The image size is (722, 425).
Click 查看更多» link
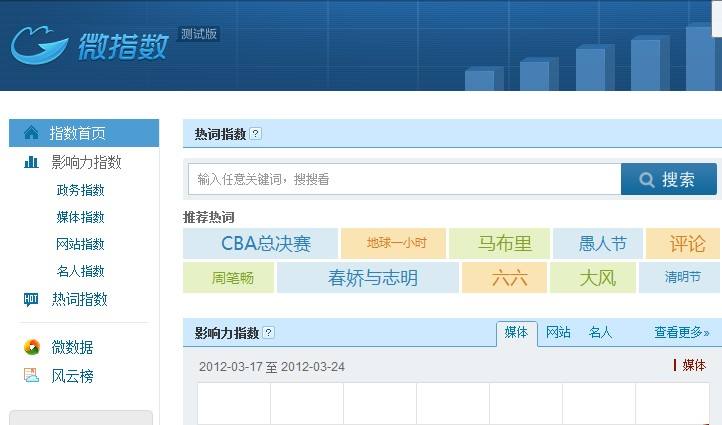682,332
